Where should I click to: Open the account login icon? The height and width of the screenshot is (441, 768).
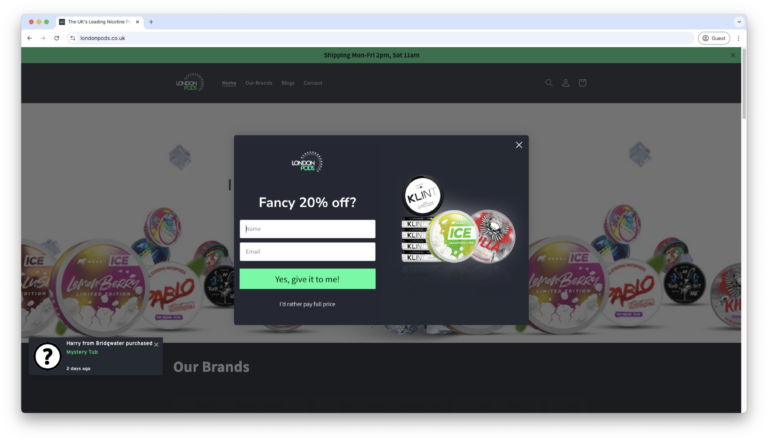pyautogui.click(x=566, y=83)
